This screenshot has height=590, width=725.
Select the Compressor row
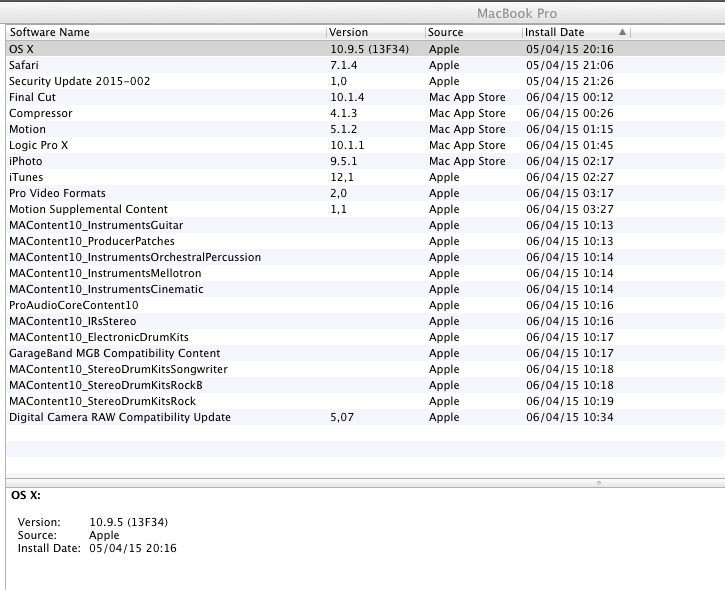[366, 113]
